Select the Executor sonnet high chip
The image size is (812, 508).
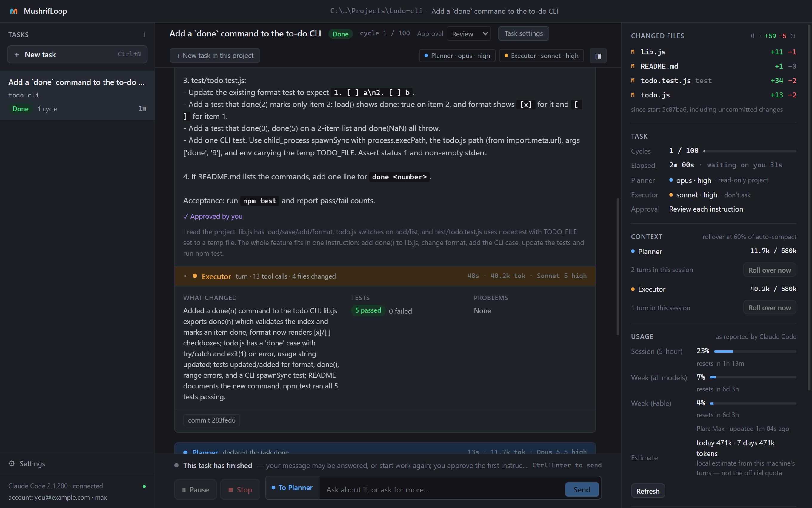[x=541, y=56]
